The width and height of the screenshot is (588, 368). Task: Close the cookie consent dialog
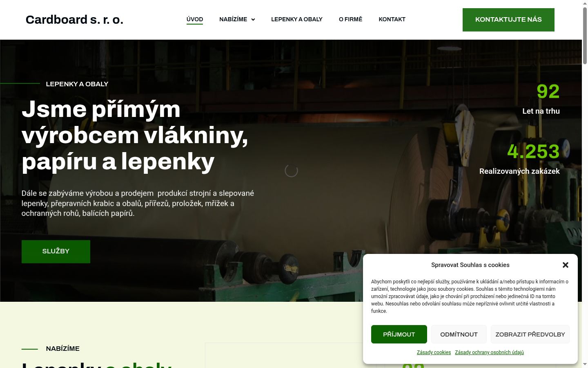566,265
